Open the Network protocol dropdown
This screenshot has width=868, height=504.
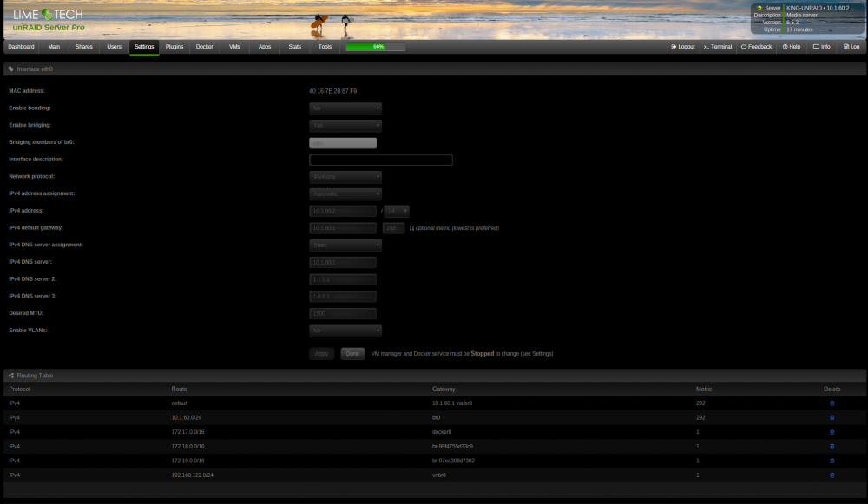(345, 177)
